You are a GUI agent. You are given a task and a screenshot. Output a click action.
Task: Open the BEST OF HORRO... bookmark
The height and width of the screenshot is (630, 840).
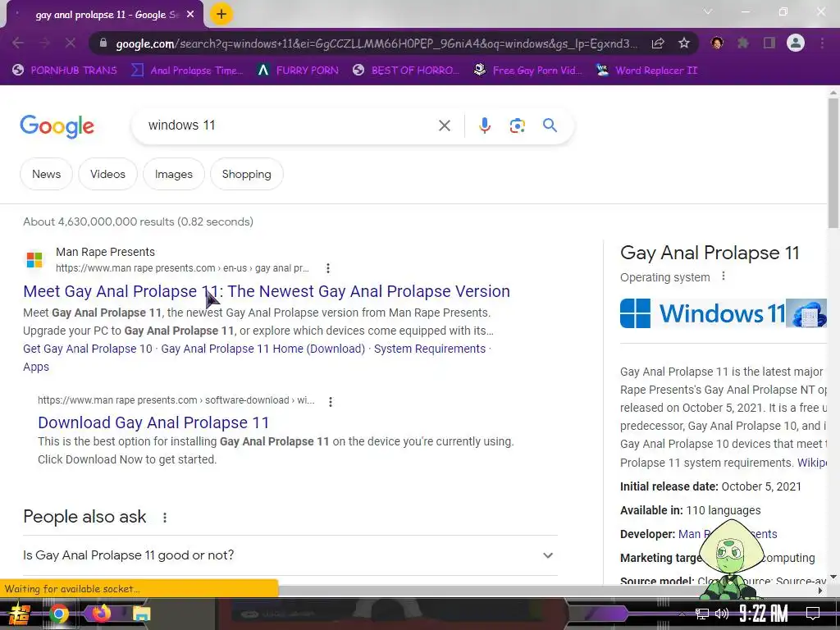pyautogui.click(x=406, y=71)
